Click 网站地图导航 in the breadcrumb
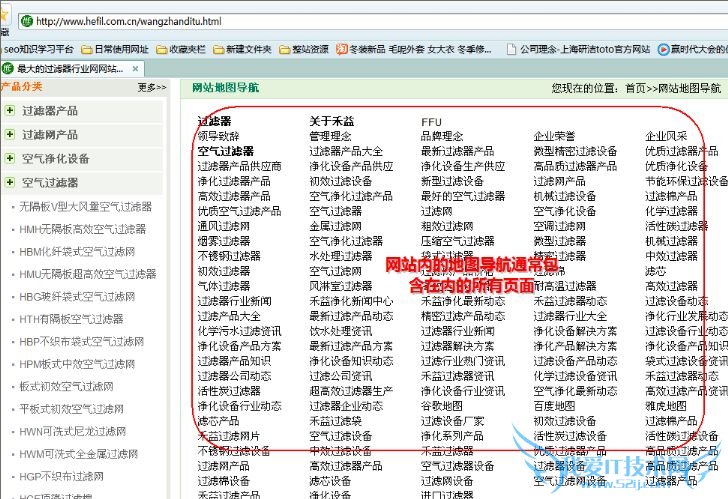 (x=689, y=88)
